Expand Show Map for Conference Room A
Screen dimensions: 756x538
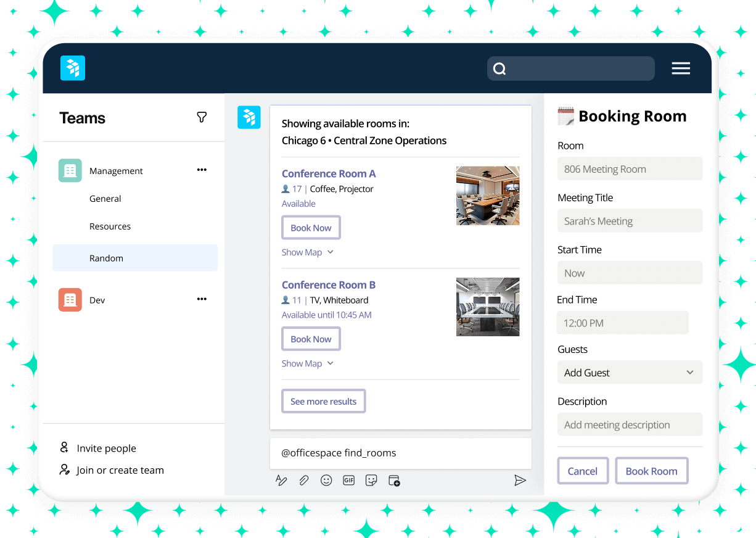click(307, 252)
